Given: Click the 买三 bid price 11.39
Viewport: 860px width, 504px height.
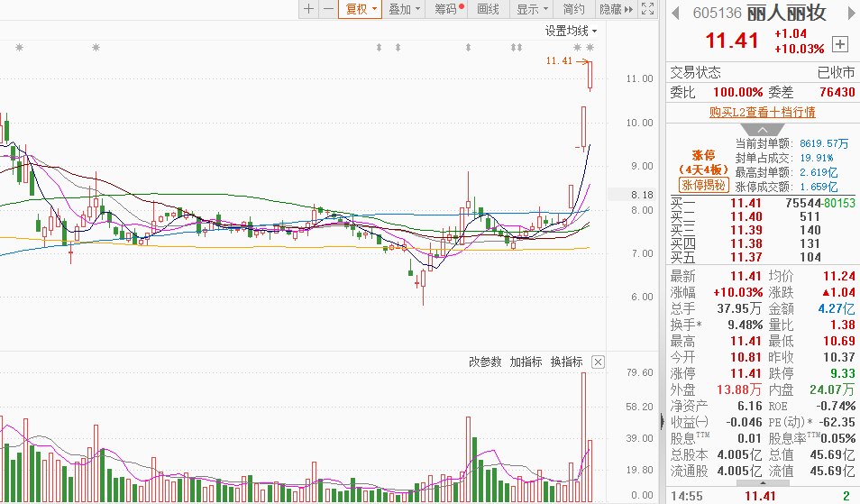Looking at the screenshot, I should point(746,230).
